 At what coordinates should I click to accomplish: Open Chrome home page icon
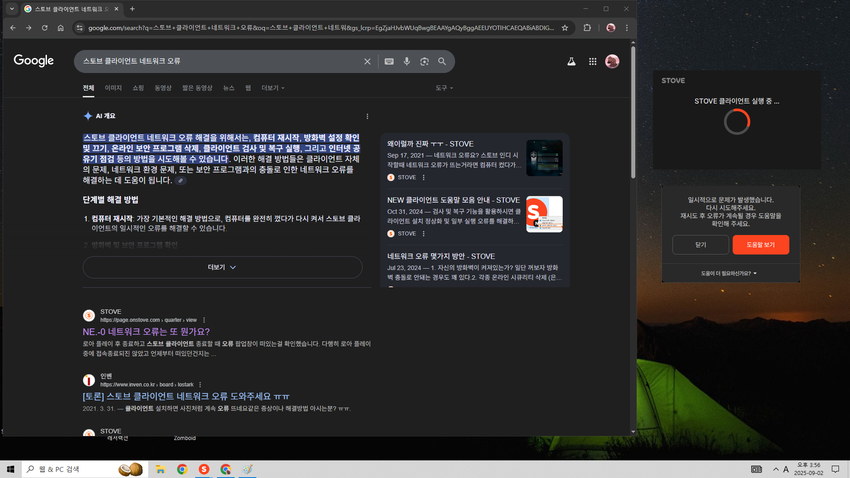[x=61, y=28]
